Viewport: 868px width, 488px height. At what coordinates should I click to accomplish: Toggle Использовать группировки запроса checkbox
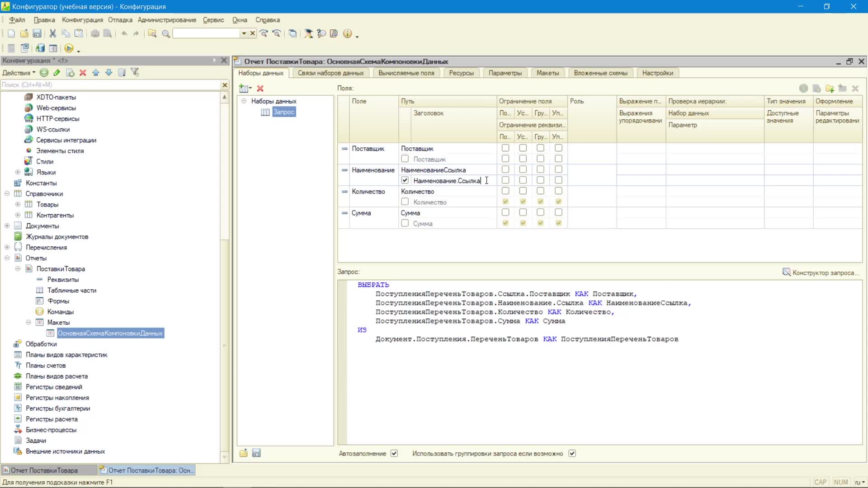[x=572, y=453]
